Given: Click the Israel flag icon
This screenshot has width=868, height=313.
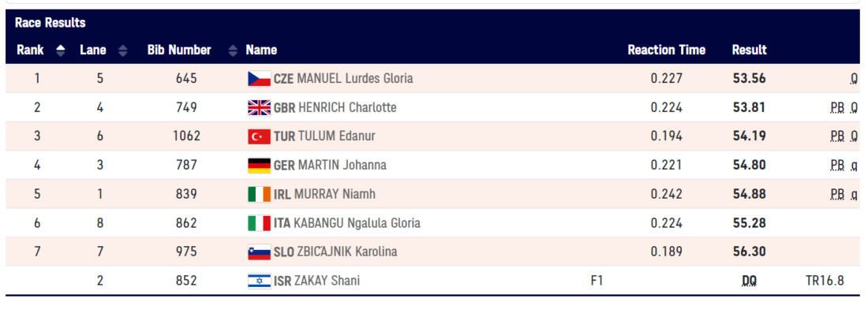Looking at the screenshot, I should pyautogui.click(x=259, y=281).
